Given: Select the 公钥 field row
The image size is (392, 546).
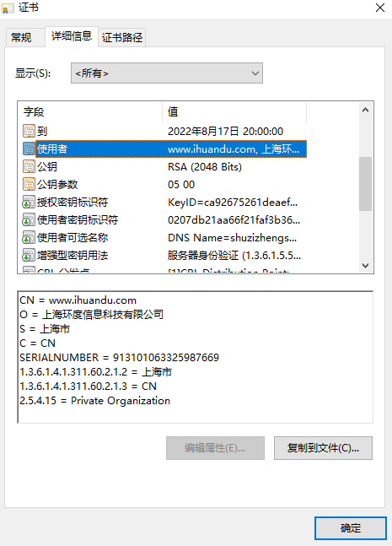Looking at the screenshot, I should point(164,167).
